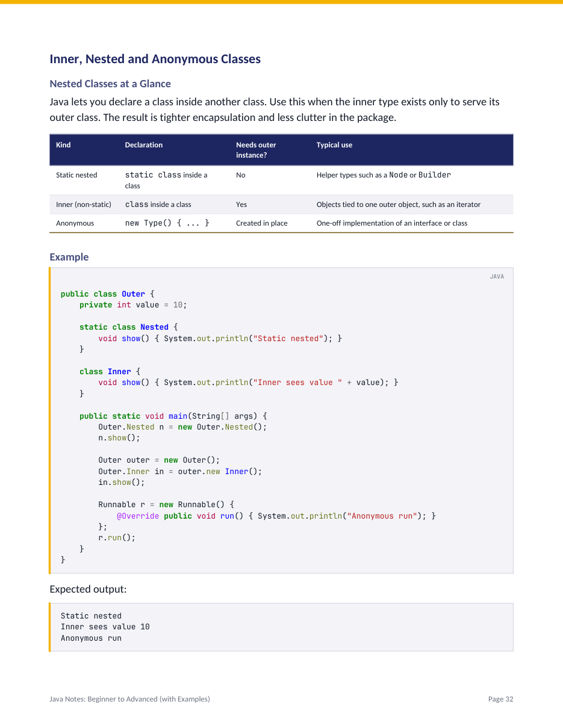Click the 'Kind' column header
563x728 pixels.
[63, 145]
